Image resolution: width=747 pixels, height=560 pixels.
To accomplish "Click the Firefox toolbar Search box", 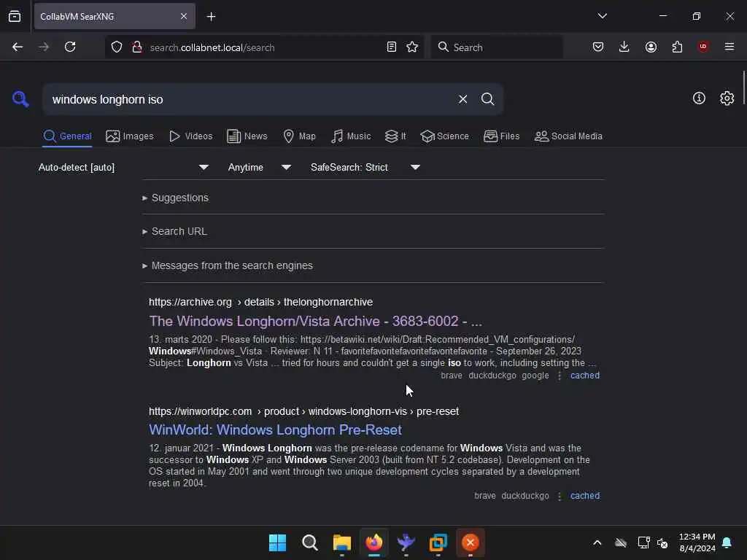I will click(x=497, y=47).
